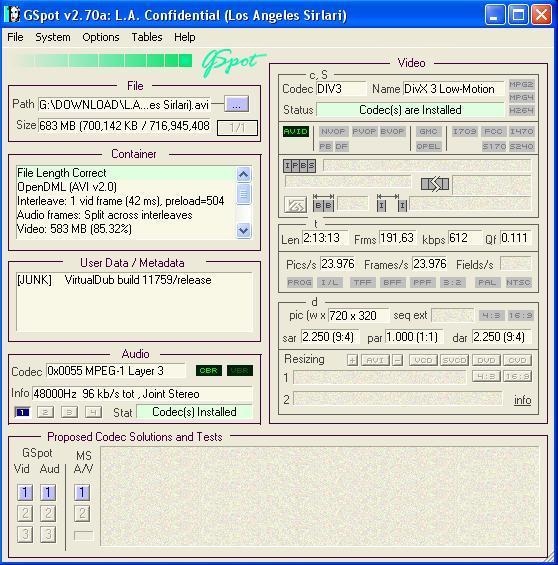Image resolution: width=558 pixels, height=565 pixels.
Task: Run GSpot Vid test 2
Action: coord(25,513)
